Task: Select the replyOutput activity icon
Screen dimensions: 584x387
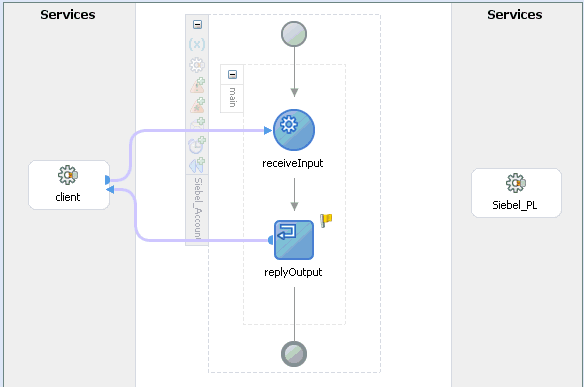Action: 294,240
